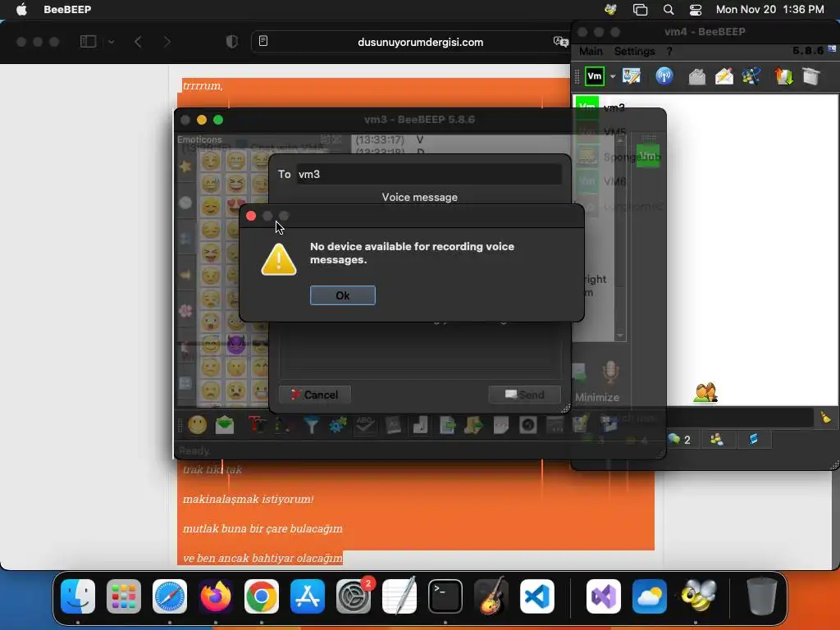Open Control Center in menu bar
840x630 pixels.
tap(696, 9)
